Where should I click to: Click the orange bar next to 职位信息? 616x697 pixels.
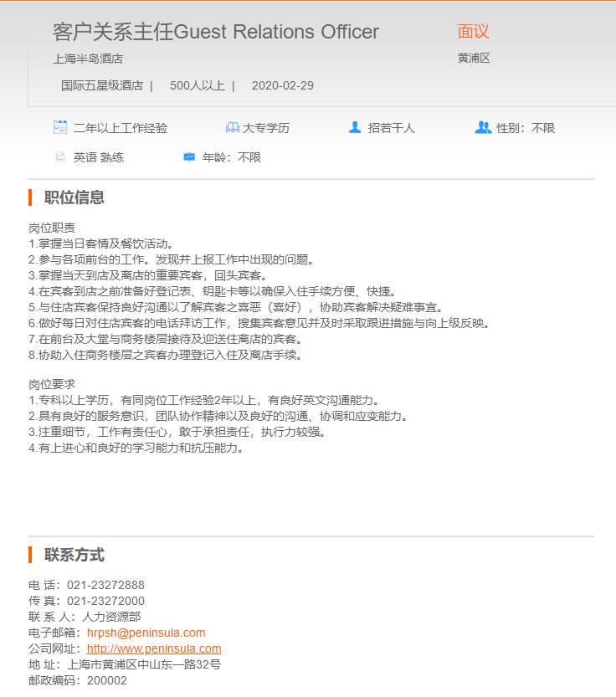(30, 197)
